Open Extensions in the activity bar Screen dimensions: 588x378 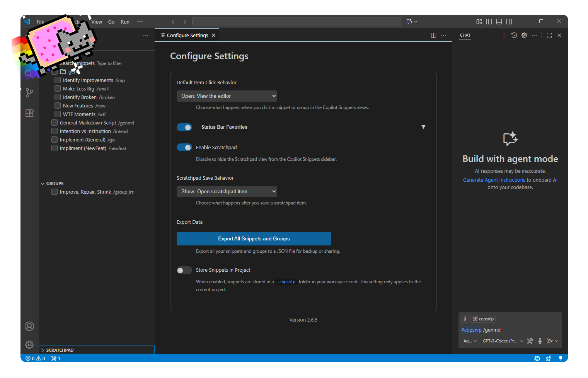pos(29,113)
